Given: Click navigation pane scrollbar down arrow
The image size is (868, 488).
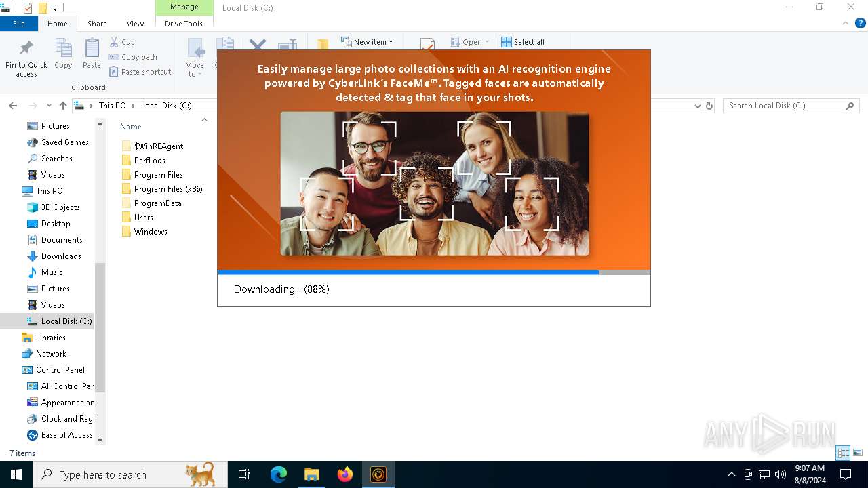Looking at the screenshot, I should pyautogui.click(x=100, y=440).
